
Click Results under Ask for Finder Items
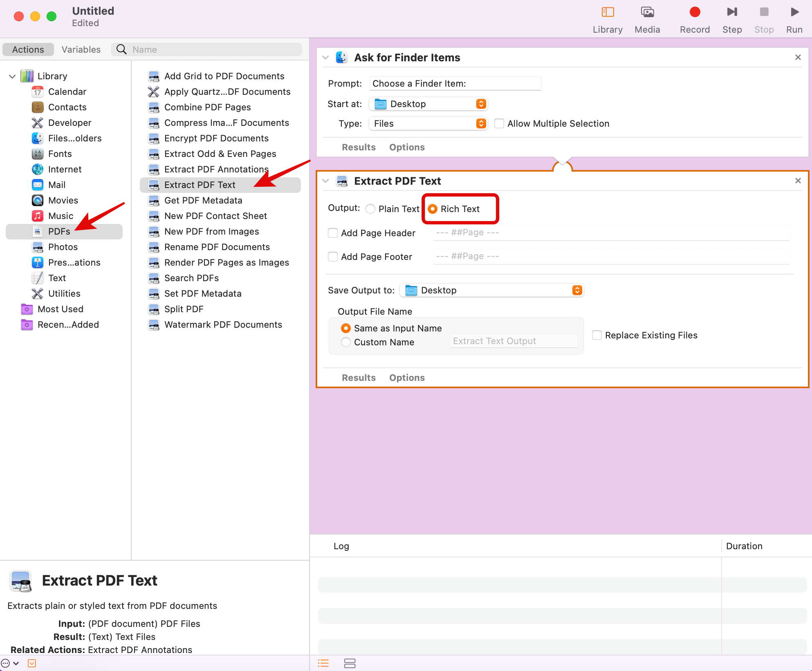[x=359, y=147]
